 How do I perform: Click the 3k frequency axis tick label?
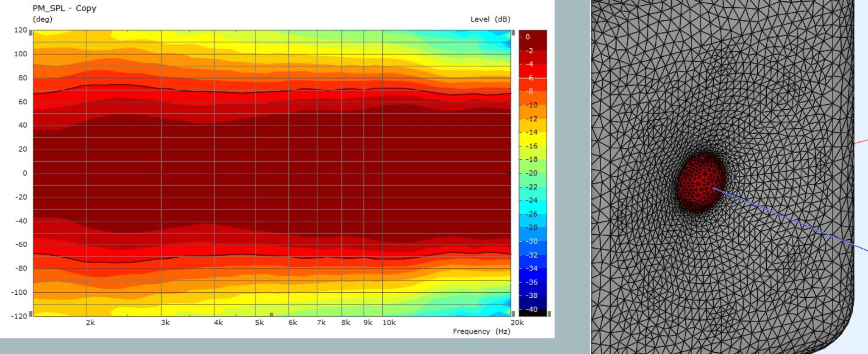[x=165, y=323]
